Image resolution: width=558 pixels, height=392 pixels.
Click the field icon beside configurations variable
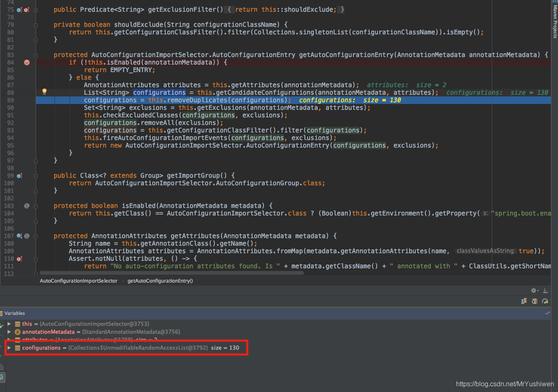pos(18,348)
